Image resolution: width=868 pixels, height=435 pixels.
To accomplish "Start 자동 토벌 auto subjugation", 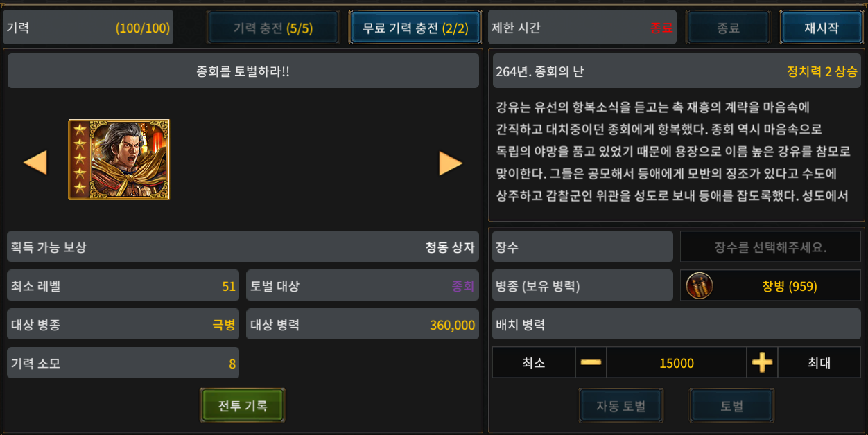I will point(620,405).
